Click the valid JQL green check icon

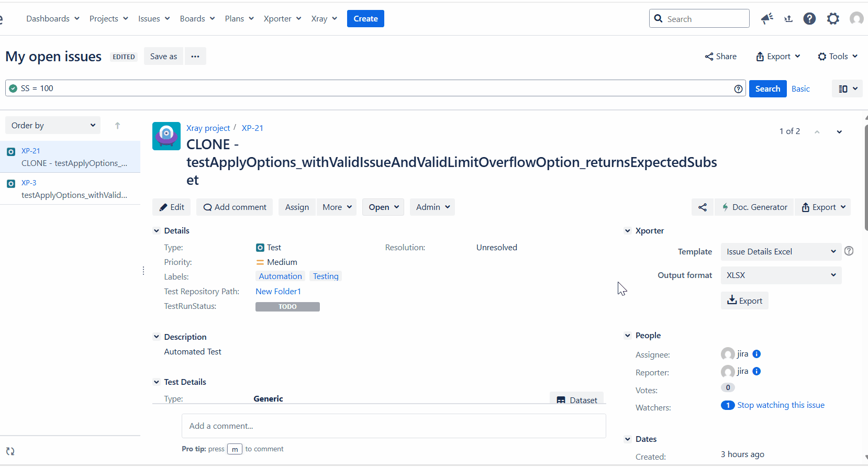click(13, 88)
